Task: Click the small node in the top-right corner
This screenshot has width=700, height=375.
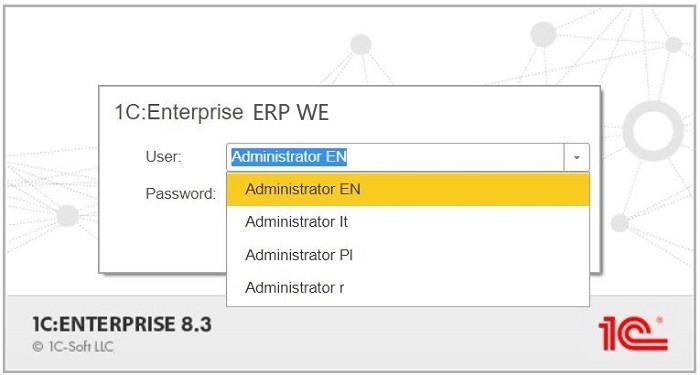Action: [x=674, y=45]
